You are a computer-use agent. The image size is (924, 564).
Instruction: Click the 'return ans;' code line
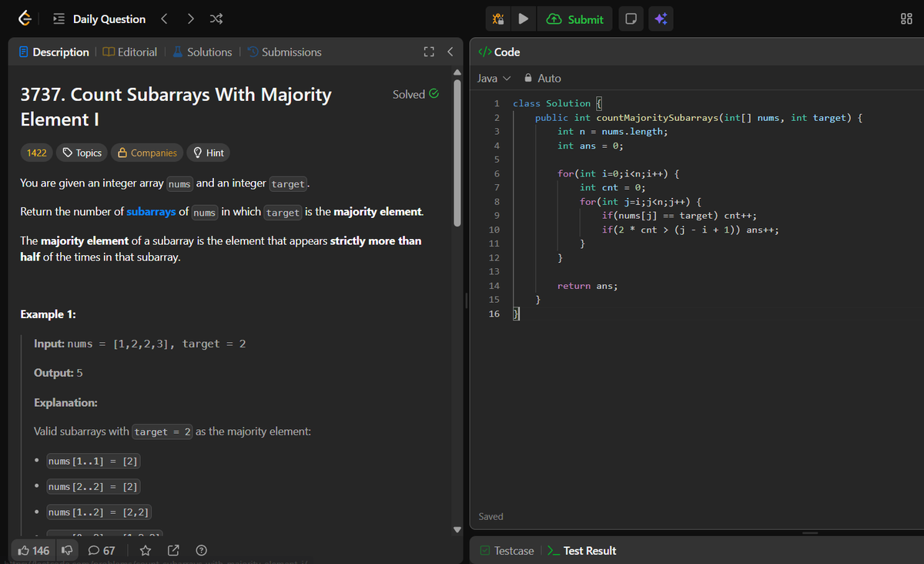coord(588,286)
